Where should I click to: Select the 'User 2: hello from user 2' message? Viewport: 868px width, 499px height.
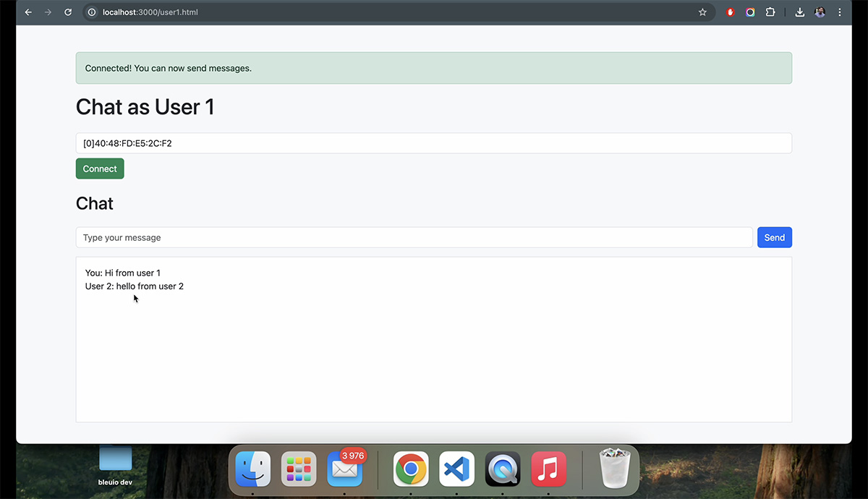coord(135,286)
